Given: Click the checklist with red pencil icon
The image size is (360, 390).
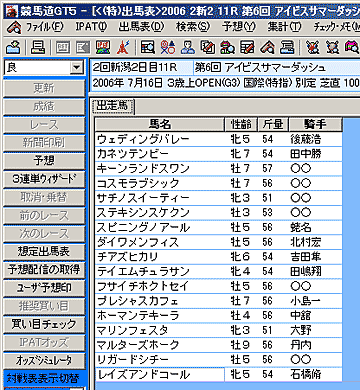Looking at the screenshot, I should (x=247, y=47).
